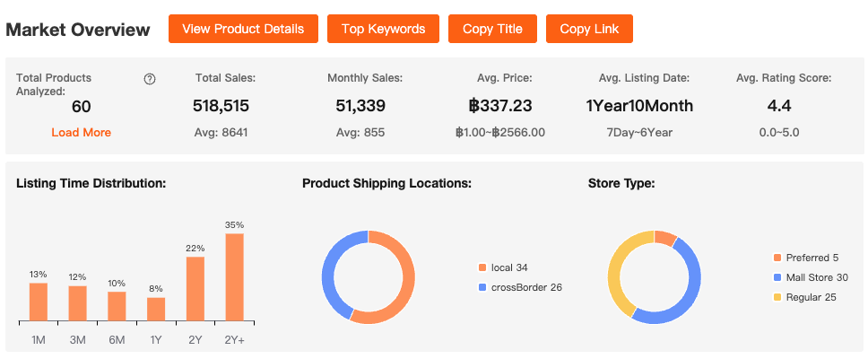868x359 pixels.
Task: Click the 2Y bar showing 22%
Action: point(195,289)
